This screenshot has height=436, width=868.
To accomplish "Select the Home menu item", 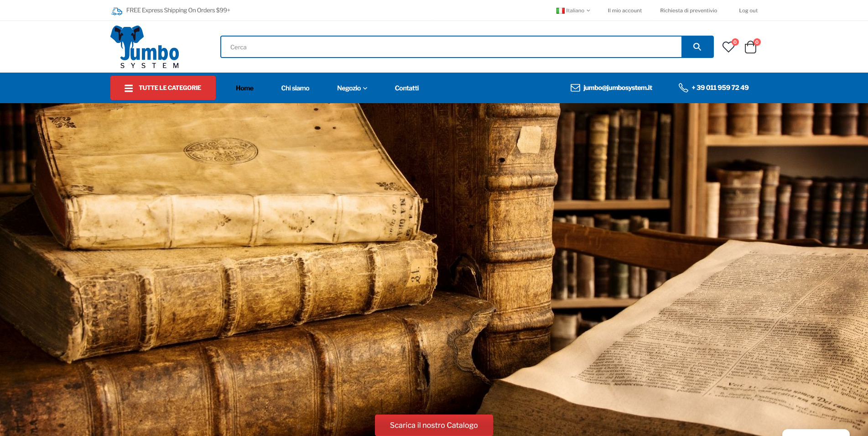I will (244, 88).
